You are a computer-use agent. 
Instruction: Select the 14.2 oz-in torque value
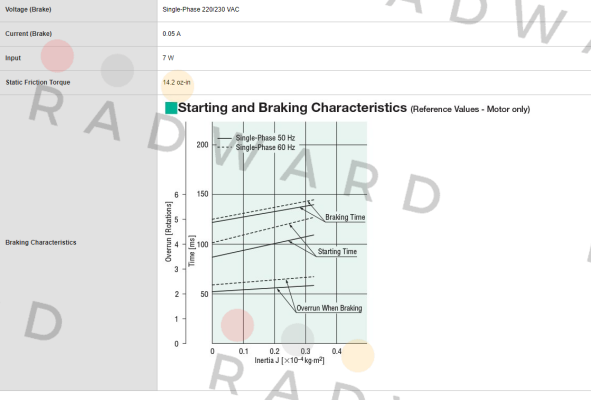[176, 82]
